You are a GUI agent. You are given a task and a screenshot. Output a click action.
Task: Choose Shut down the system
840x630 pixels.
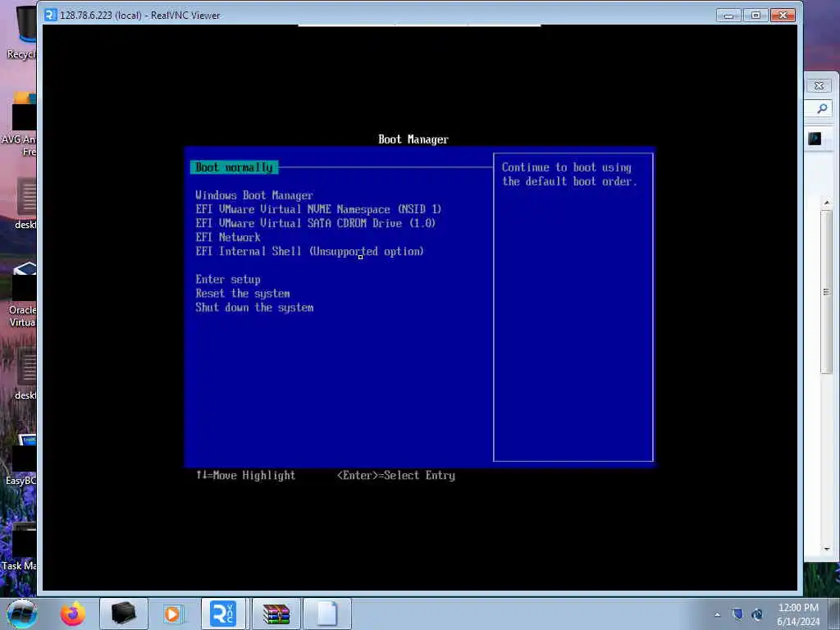point(254,307)
